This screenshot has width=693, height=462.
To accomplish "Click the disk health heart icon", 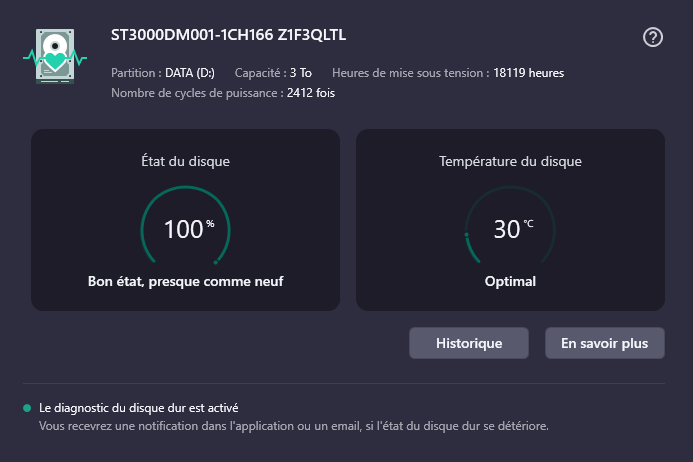I will click(49, 57).
